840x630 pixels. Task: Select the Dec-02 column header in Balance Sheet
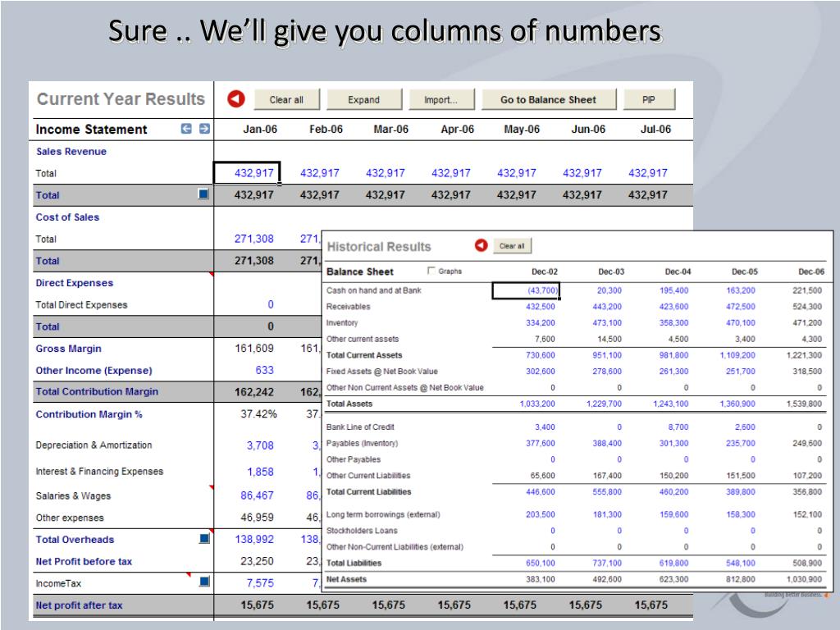tap(545, 272)
